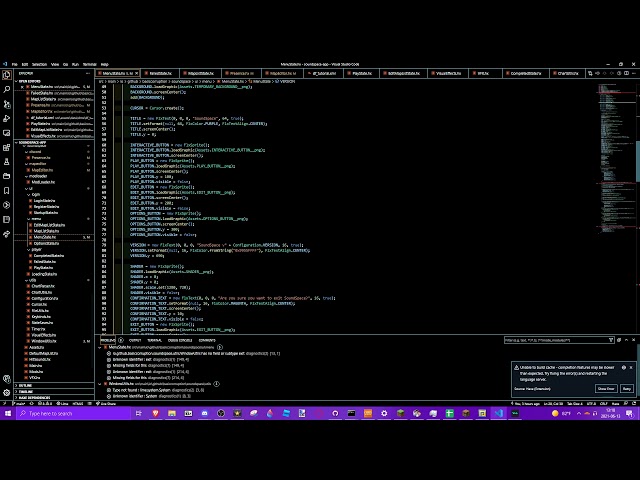The image size is (640, 480).
Task: Collapse WindowUtils.hx problems group
Action: pyautogui.click(x=100, y=384)
